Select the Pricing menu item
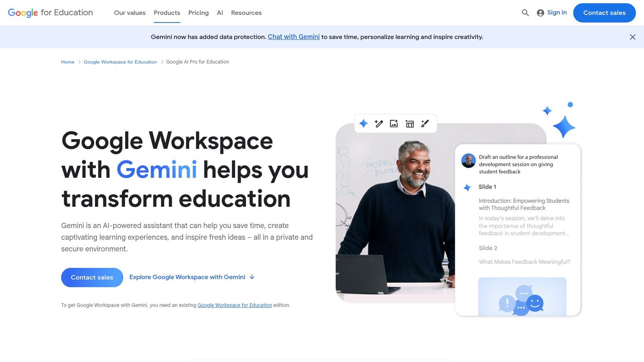644x362 pixels. click(x=198, y=12)
